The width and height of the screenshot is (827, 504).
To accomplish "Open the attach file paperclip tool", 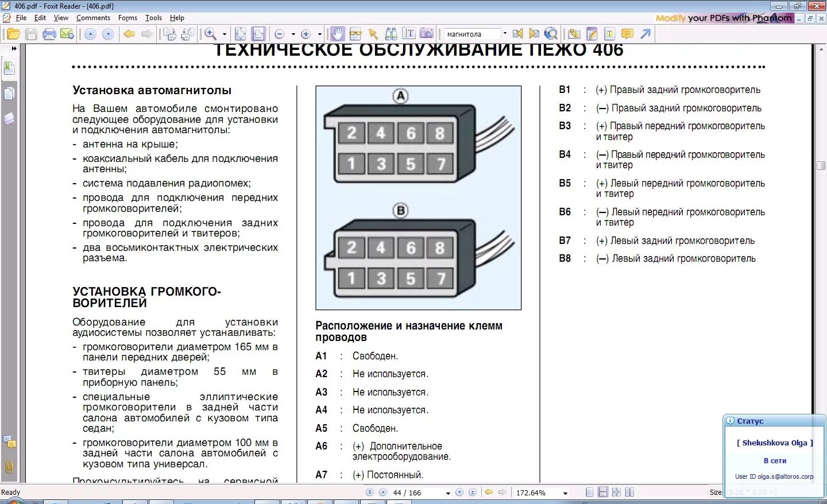I will coord(574,34).
